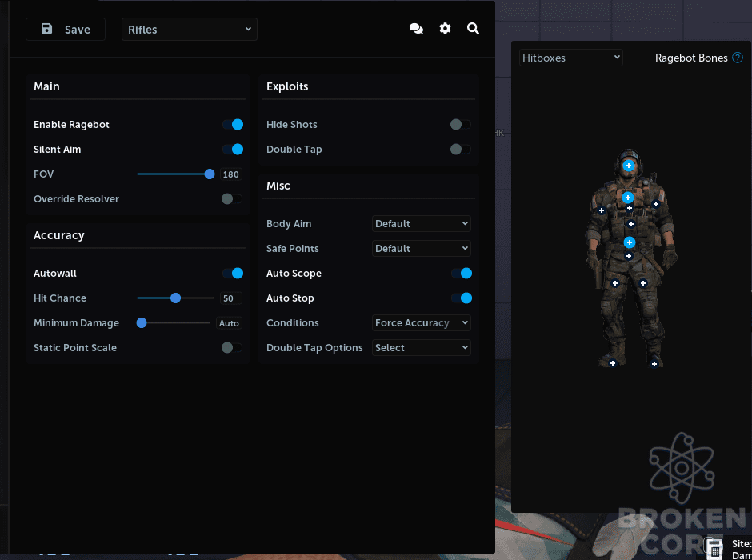Screen dimensions: 752x560
Task: Select the hitbox point on the model's left-side arm
Action: pyautogui.click(x=602, y=210)
